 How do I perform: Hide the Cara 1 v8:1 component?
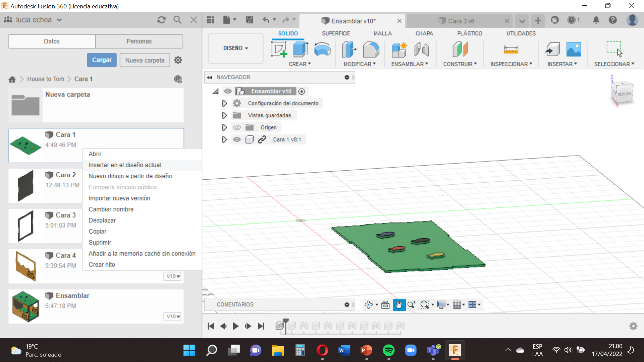237,139
